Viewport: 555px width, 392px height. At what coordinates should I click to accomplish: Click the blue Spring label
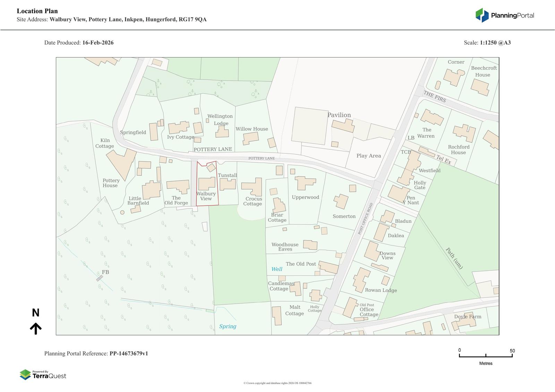point(228,326)
